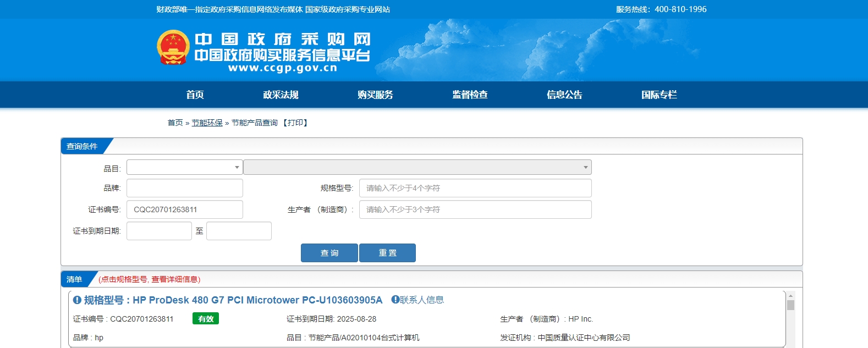The image size is (868, 348).
Task: Click the 中国政府采购网 site title
Action: point(283,39)
